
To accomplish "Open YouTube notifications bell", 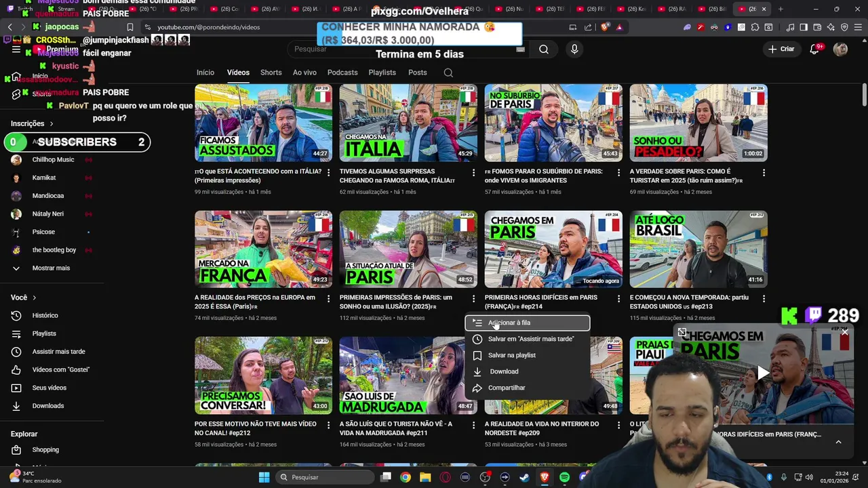I will (815, 49).
